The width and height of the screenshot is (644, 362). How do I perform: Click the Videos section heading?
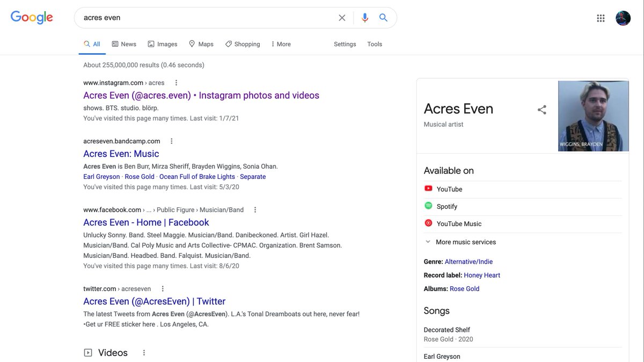coord(113,353)
